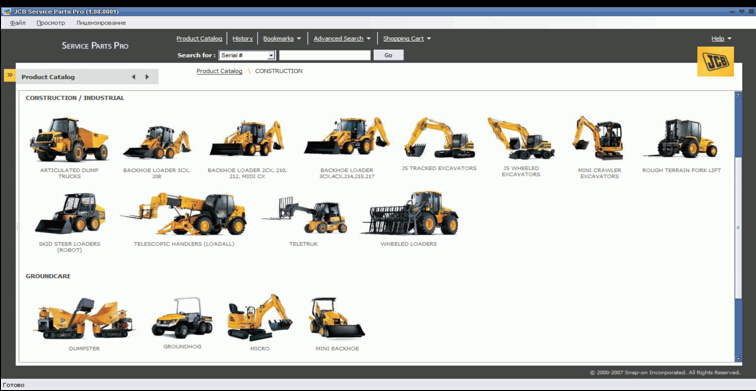Click the Dumpster groundcare image
The width and height of the screenshot is (756, 391).
(83, 318)
